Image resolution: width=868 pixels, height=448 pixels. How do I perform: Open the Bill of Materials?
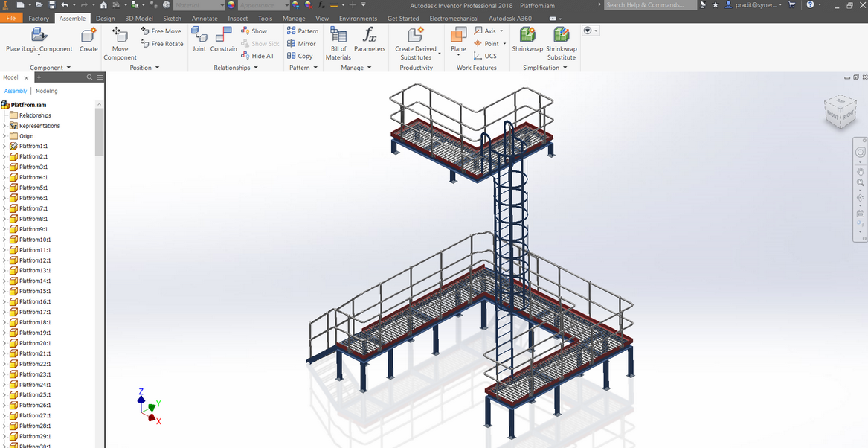tap(338, 41)
